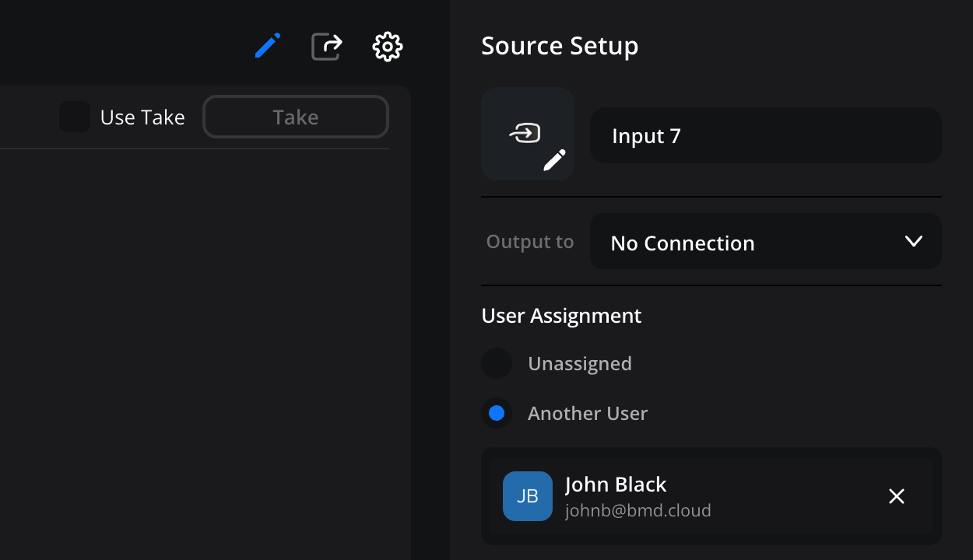Click the blue pencil edit icon

pyautogui.click(x=268, y=46)
